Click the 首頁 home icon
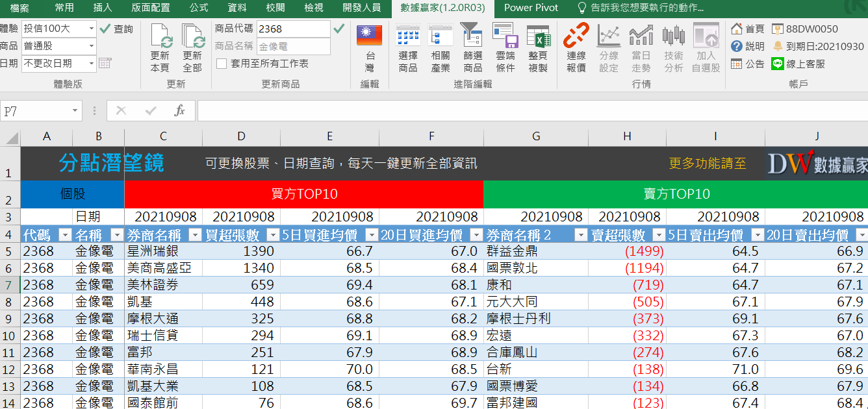This screenshot has height=409, width=868. (x=737, y=29)
